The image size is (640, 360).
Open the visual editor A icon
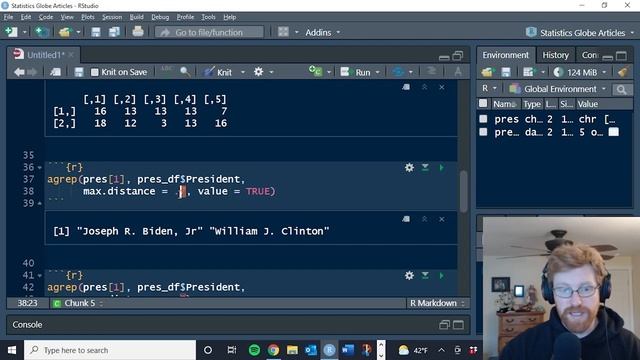pyautogui.click(x=458, y=72)
